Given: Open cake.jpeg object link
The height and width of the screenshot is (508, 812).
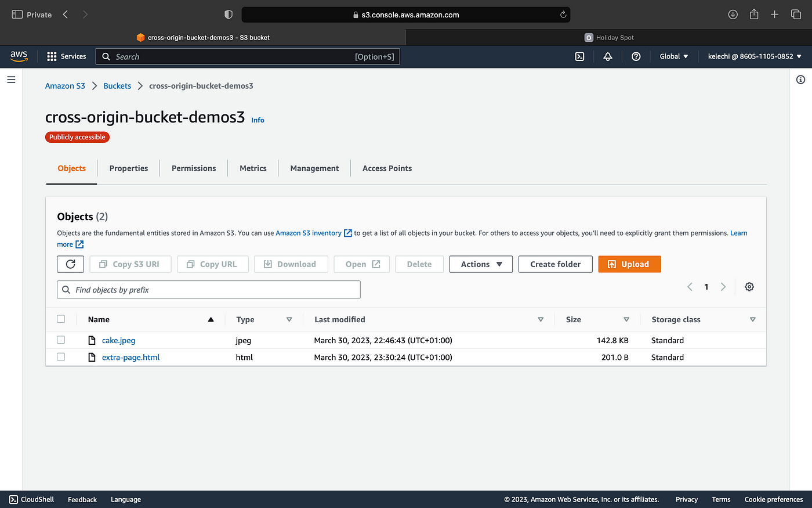Looking at the screenshot, I should point(118,340).
